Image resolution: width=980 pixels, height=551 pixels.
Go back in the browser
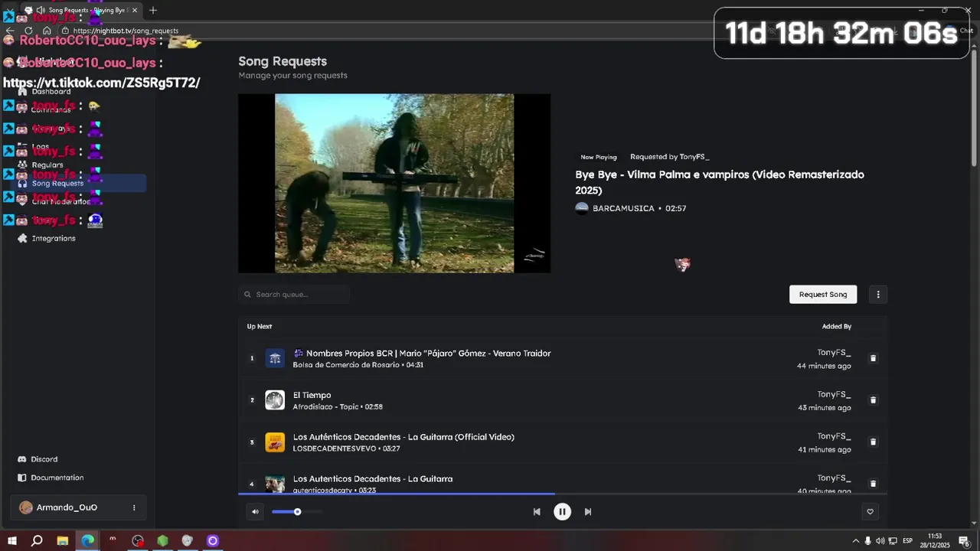(10, 31)
